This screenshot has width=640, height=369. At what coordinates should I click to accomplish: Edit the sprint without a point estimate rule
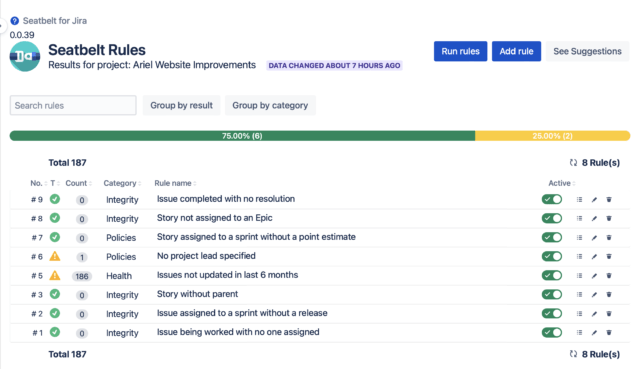coord(594,238)
